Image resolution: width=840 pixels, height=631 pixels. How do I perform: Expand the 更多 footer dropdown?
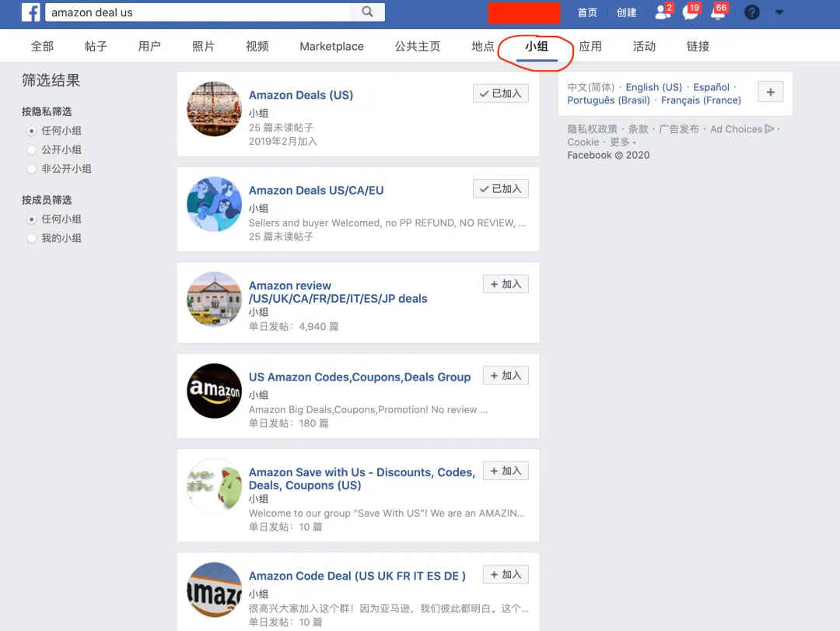[623, 142]
